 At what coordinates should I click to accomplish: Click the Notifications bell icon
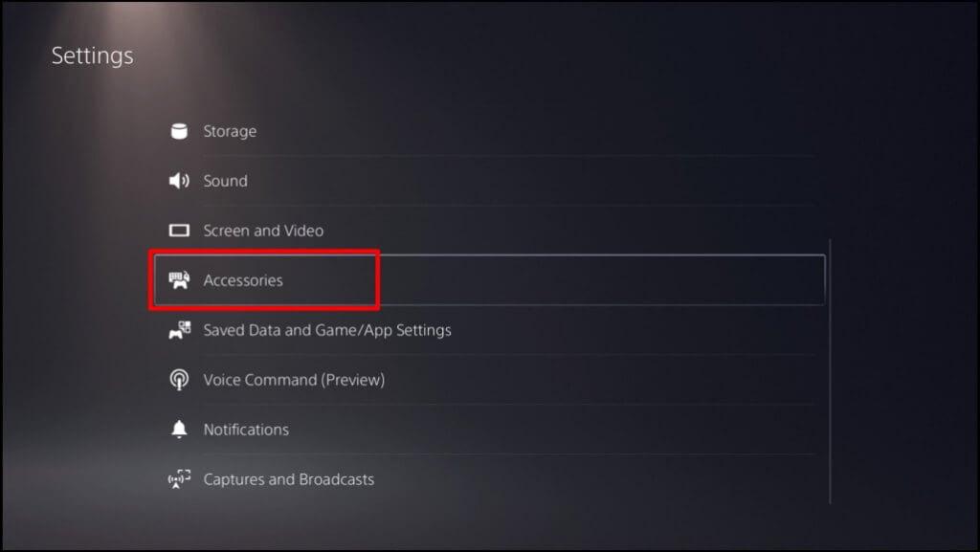pyautogui.click(x=179, y=430)
